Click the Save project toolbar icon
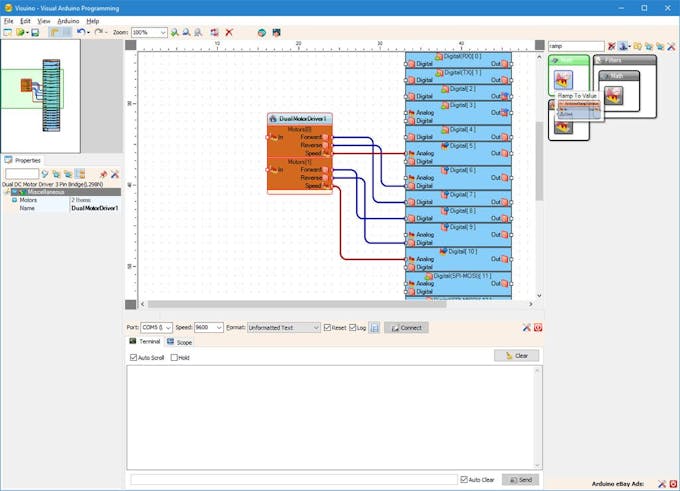680x491 pixels. point(35,33)
